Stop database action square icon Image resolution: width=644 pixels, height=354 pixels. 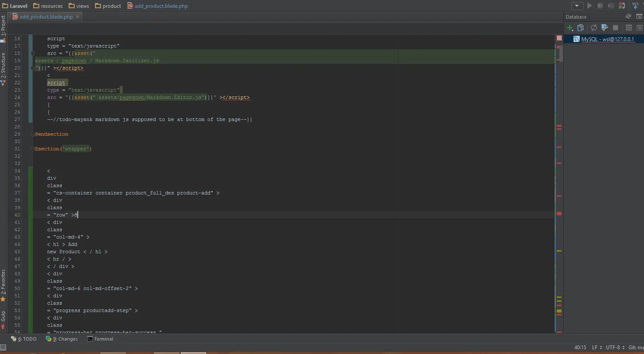tap(615, 28)
